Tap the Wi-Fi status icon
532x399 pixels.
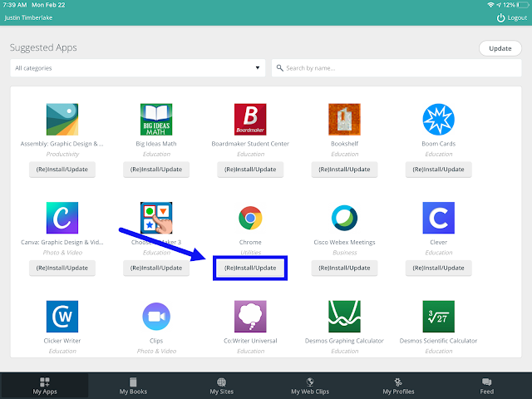(x=490, y=5)
